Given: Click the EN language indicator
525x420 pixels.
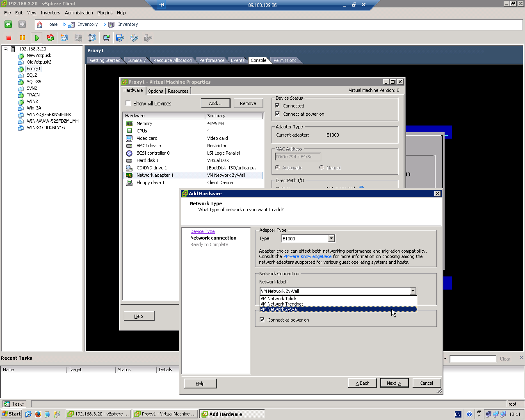Looking at the screenshot, I should (458, 414).
